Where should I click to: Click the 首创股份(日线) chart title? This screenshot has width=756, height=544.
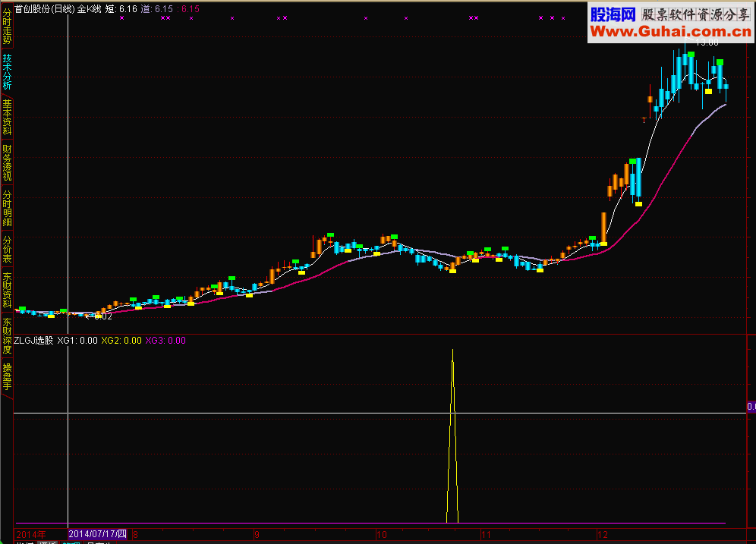tap(44, 8)
